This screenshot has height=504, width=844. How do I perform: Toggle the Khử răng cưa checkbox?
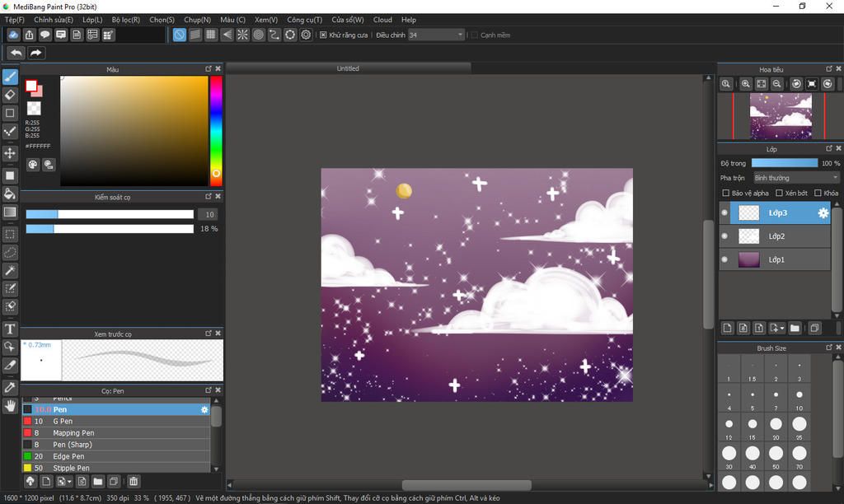pos(323,35)
